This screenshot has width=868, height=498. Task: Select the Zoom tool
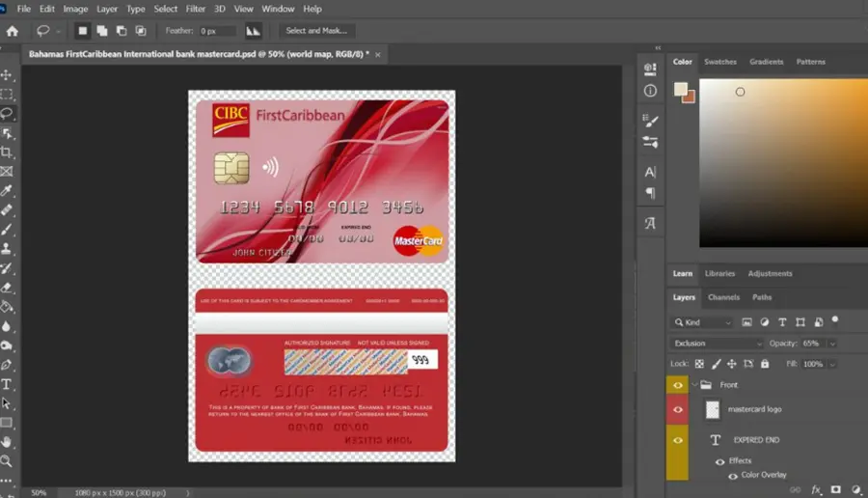(x=7, y=460)
